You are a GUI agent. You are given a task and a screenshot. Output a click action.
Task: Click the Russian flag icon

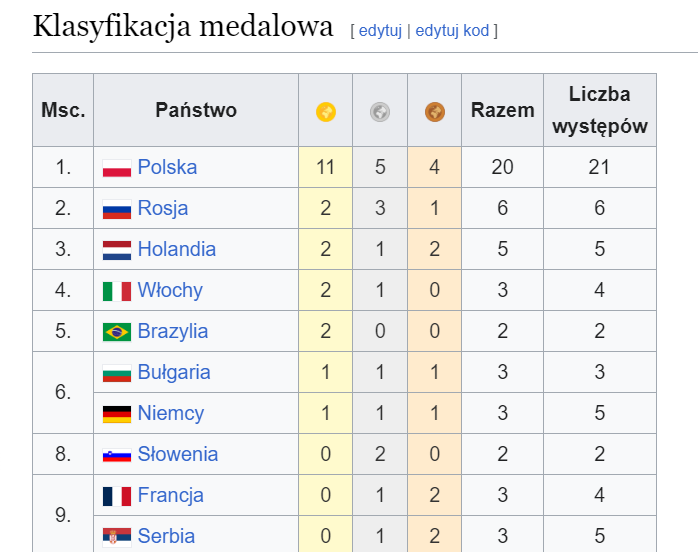[117, 209]
